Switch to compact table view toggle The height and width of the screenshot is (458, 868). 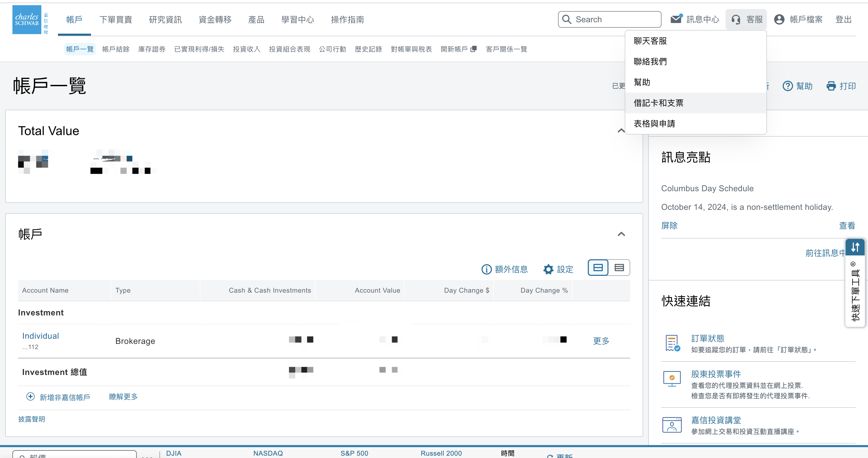(x=619, y=268)
